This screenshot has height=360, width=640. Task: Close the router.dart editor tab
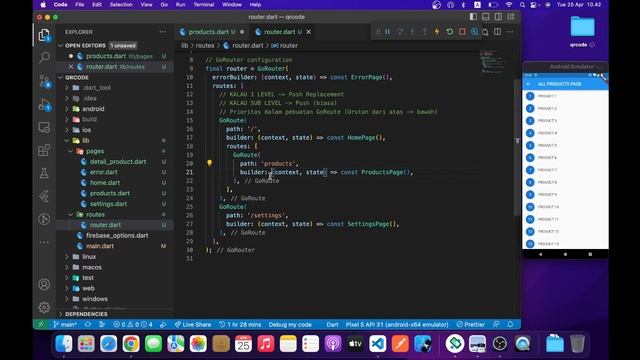[309, 31]
